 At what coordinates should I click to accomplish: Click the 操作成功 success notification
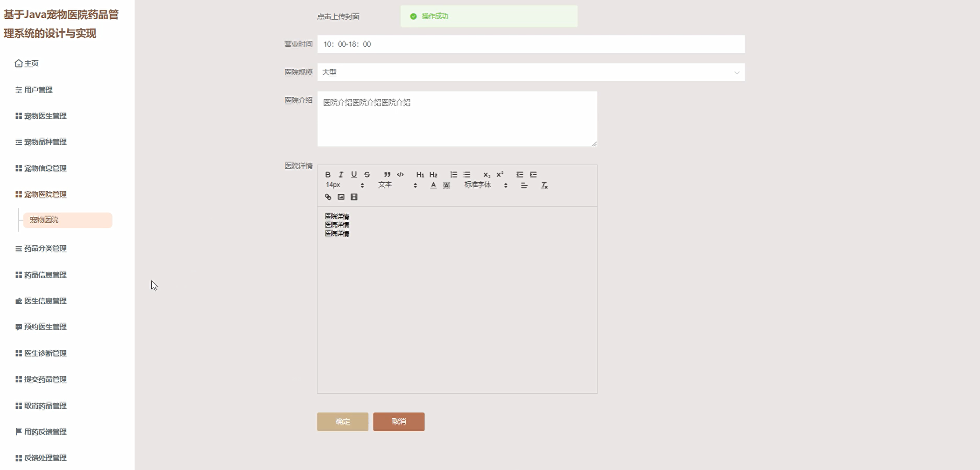[x=489, y=16]
